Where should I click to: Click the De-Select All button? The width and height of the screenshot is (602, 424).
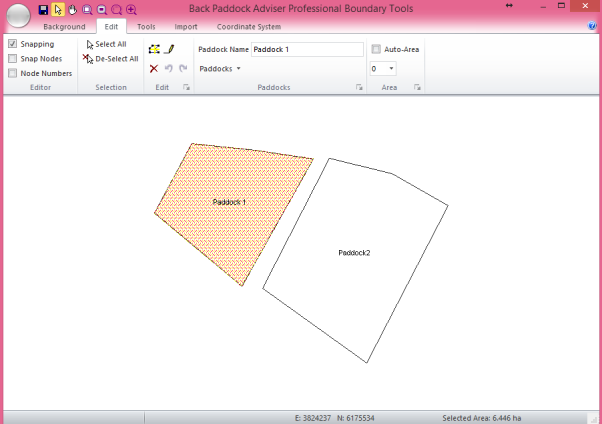pos(110,59)
